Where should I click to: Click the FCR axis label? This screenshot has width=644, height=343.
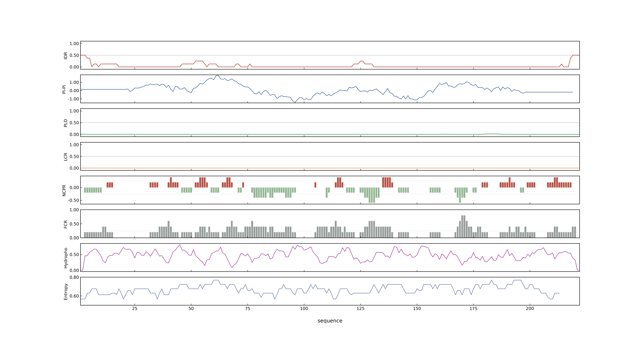coord(66,224)
